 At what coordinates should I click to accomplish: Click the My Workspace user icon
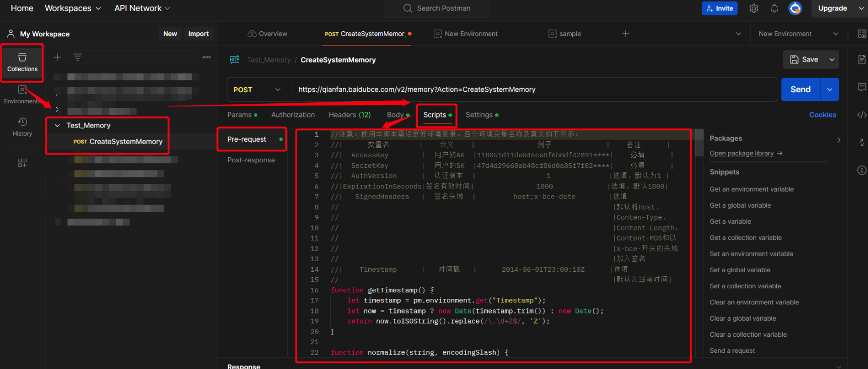11,34
